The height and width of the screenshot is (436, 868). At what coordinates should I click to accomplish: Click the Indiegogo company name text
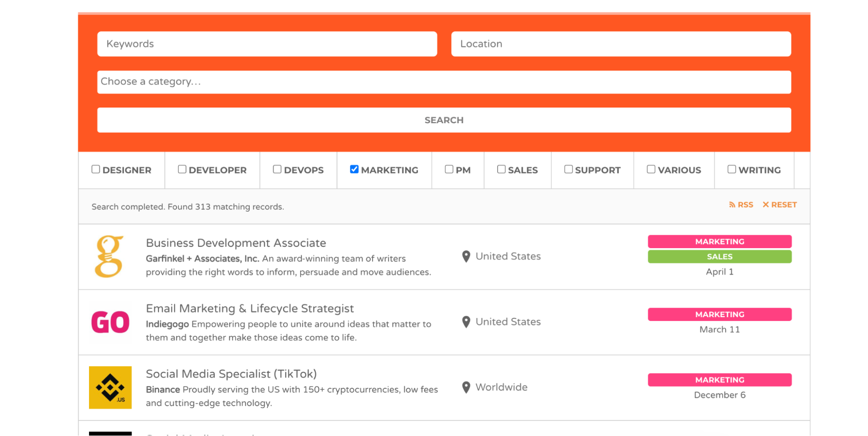(167, 324)
